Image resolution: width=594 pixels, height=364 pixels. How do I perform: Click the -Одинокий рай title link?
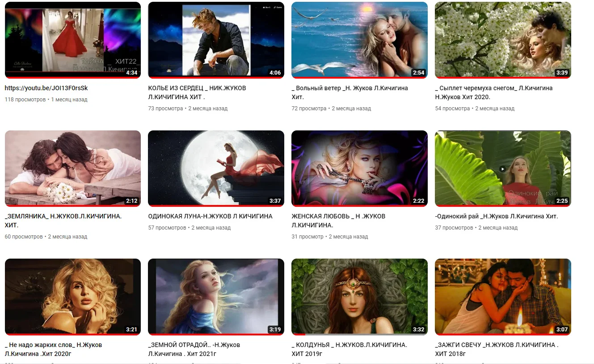(497, 216)
